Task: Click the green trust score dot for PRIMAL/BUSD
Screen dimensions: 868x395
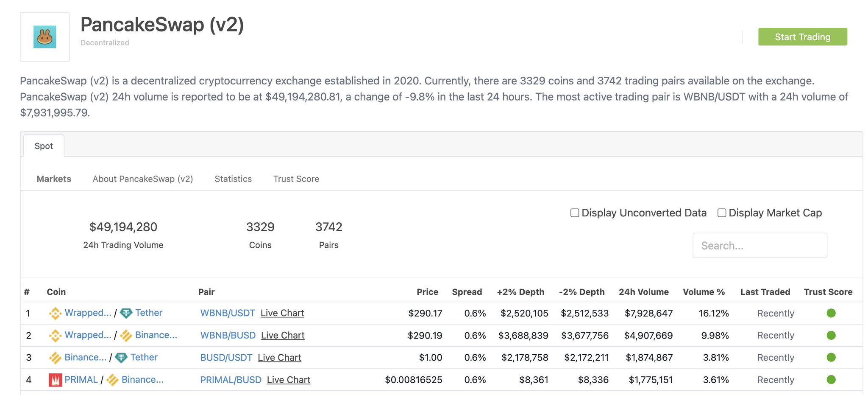Action: pyautogui.click(x=831, y=380)
